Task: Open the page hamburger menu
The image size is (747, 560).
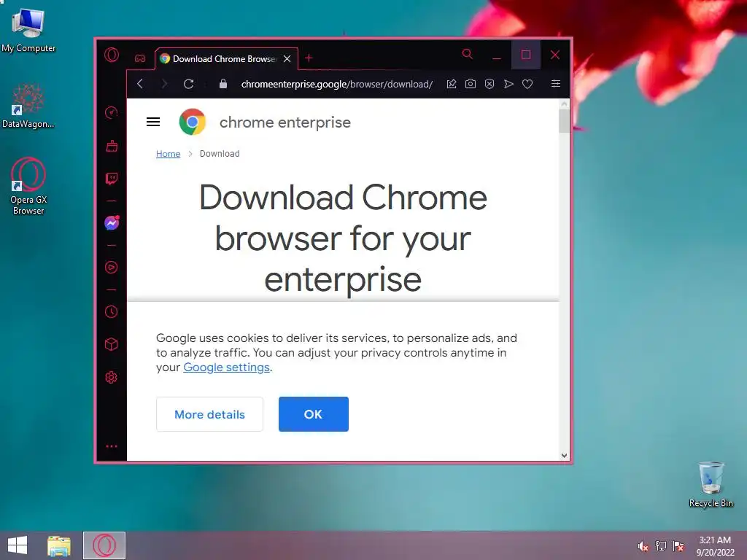Action: click(x=153, y=122)
